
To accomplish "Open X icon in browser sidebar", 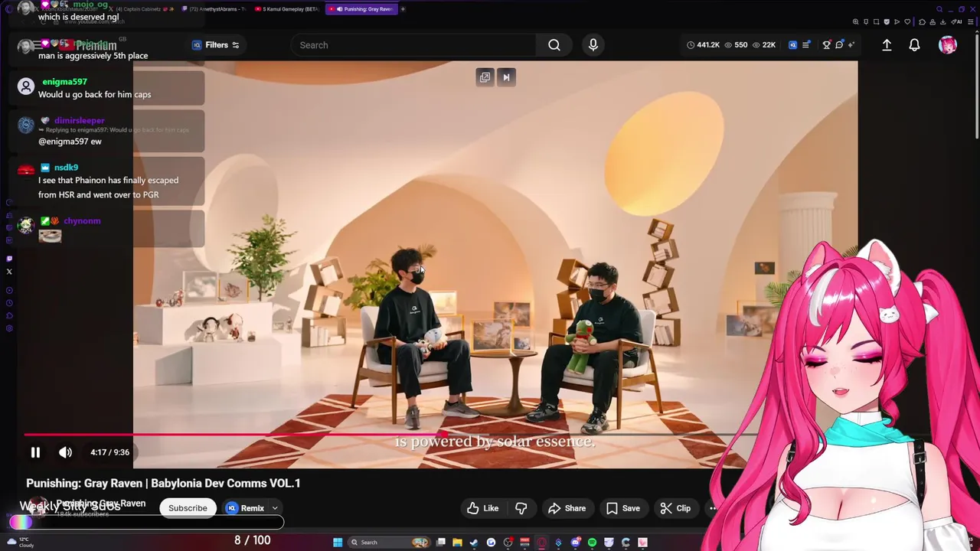I will click(x=9, y=272).
